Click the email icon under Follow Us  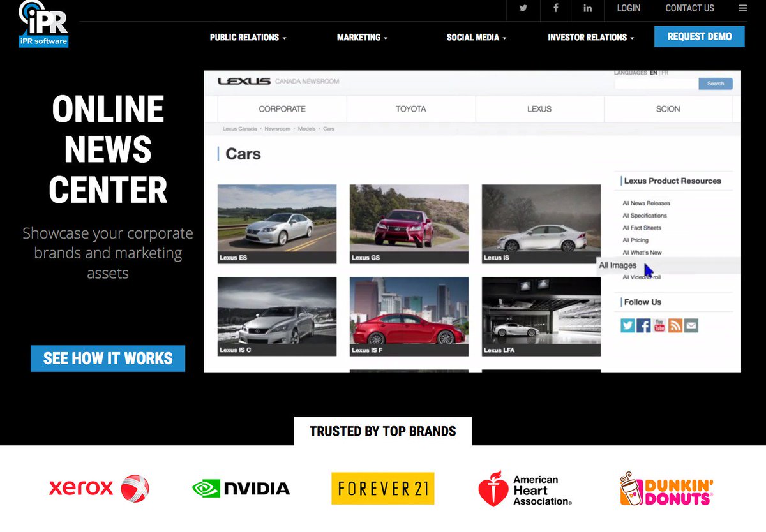(691, 325)
